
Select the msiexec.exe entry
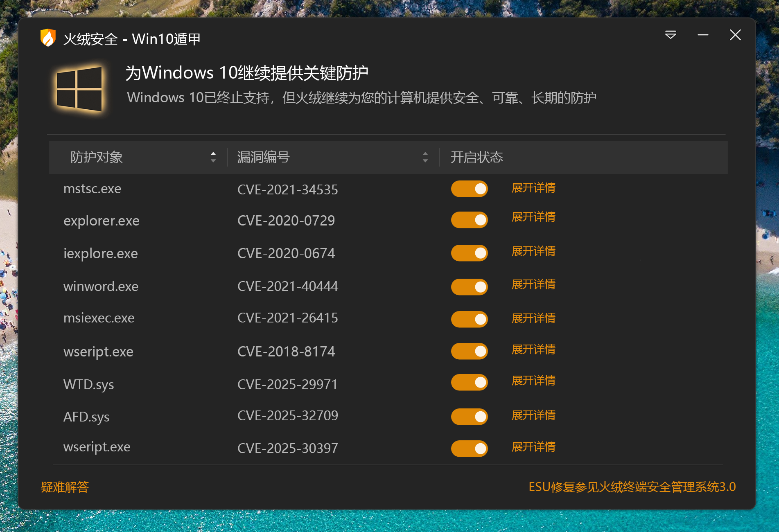pyautogui.click(x=99, y=318)
